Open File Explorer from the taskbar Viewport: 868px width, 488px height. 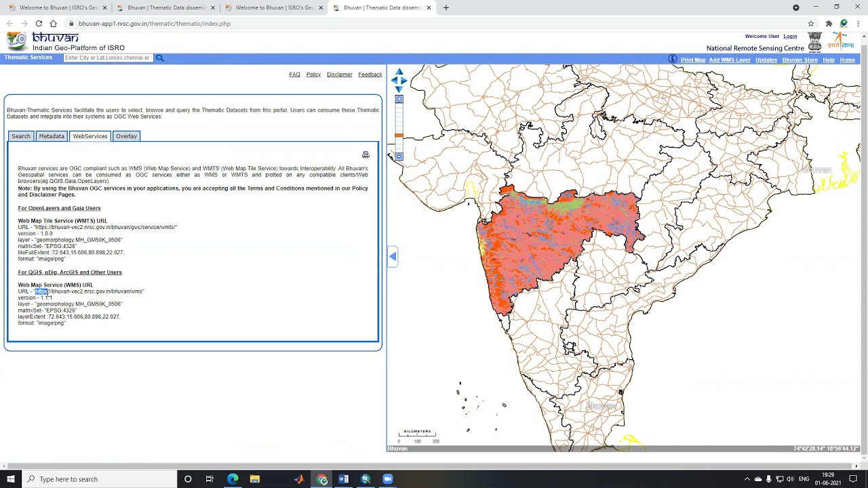coord(255,479)
